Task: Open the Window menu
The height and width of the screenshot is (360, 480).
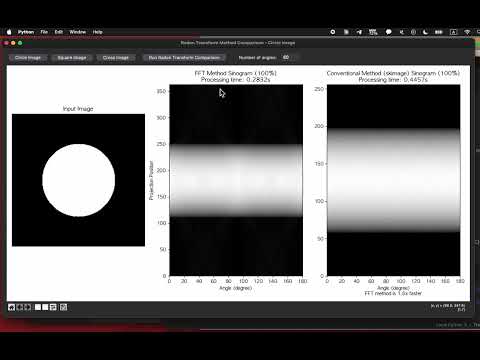Action: pyautogui.click(x=78, y=32)
